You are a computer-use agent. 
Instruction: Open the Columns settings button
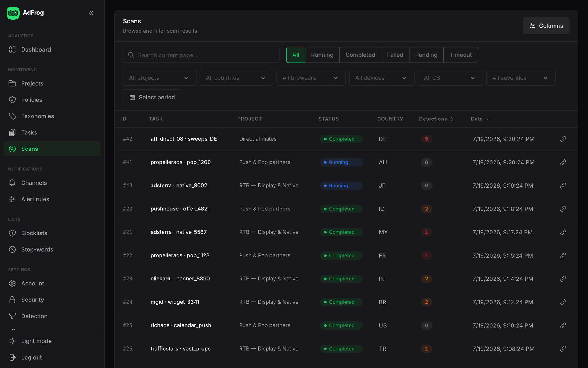[546, 26]
